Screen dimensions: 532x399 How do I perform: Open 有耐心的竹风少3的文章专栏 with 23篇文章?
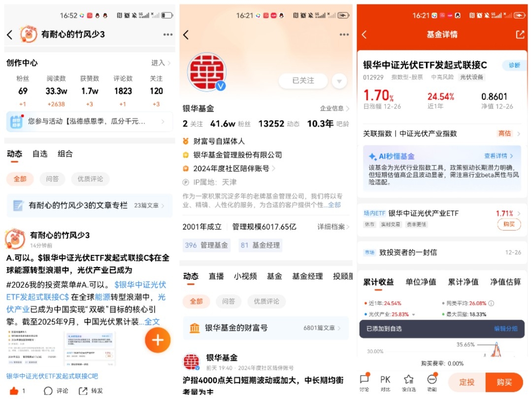click(89, 205)
